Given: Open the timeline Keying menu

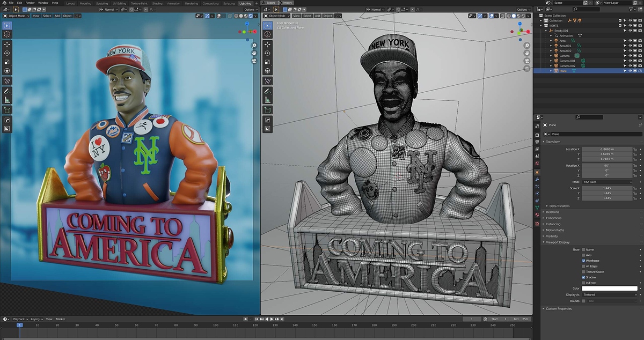Looking at the screenshot, I should point(35,319).
